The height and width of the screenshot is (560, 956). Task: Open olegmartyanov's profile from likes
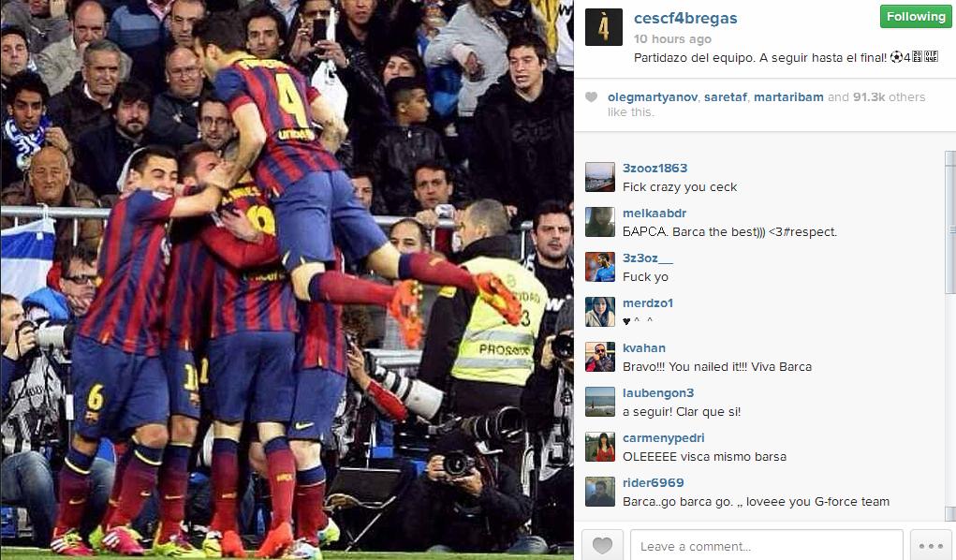tap(653, 97)
